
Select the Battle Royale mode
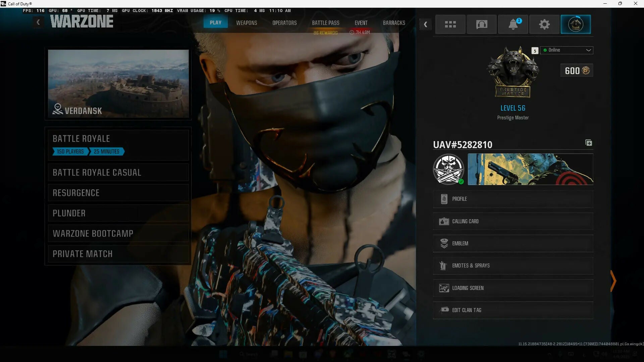(118, 145)
